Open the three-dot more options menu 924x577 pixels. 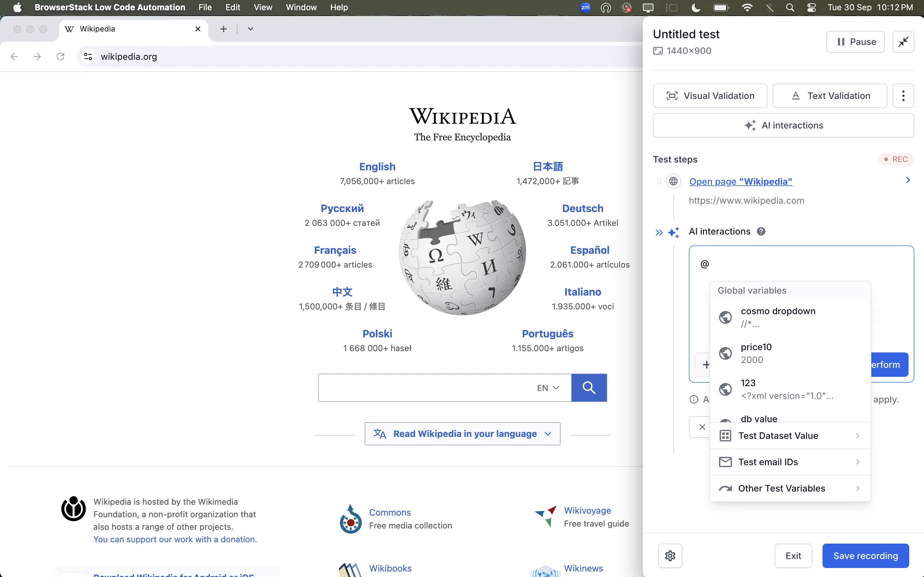(x=903, y=96)
